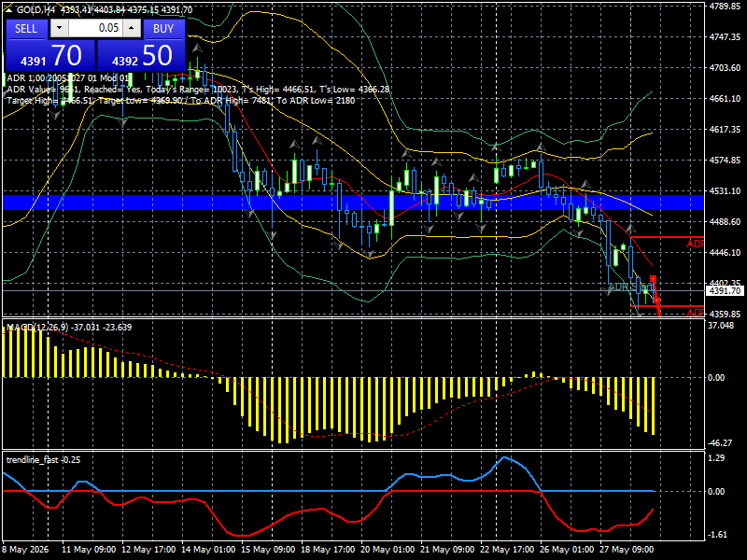Click the 15 May 09:00 time label

pos(268,550)
